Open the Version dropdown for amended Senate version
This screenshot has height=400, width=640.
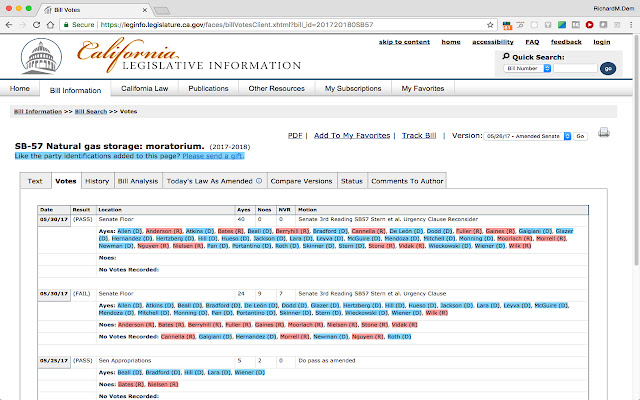point(527,136)
